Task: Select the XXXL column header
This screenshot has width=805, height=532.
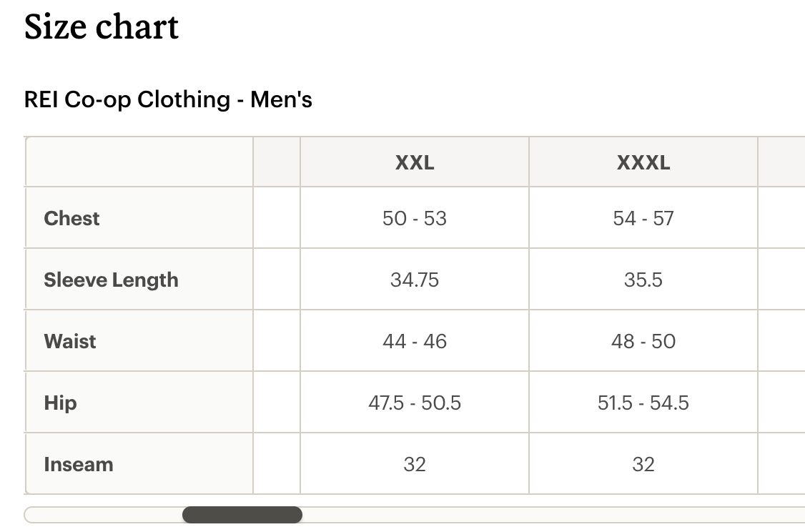Action: [x=643, y=162]
